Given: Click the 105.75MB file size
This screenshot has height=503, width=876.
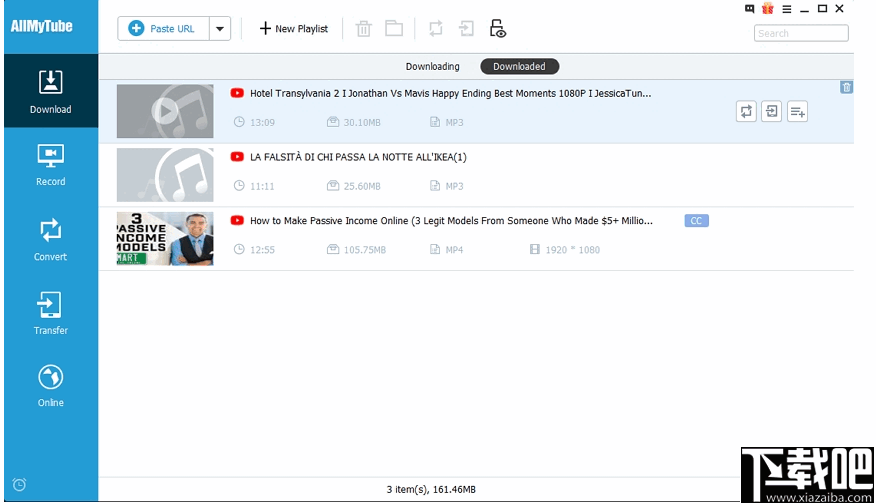Looking at the screenshot, I should (x=364, y=250).
